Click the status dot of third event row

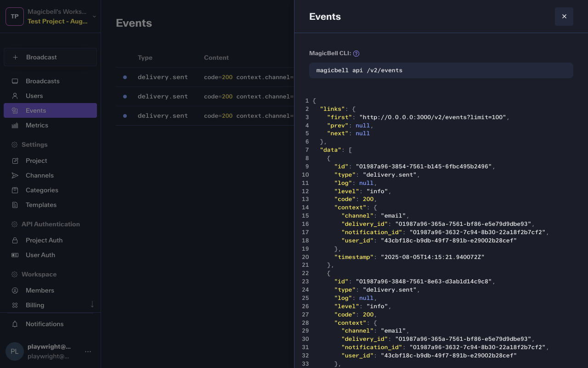click(125, 116)
